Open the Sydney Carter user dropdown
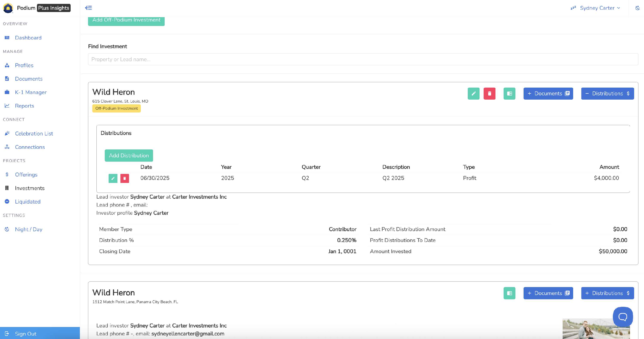Image resolution: width=644 pixels, height=339 pixels. (x=599, y=8)
